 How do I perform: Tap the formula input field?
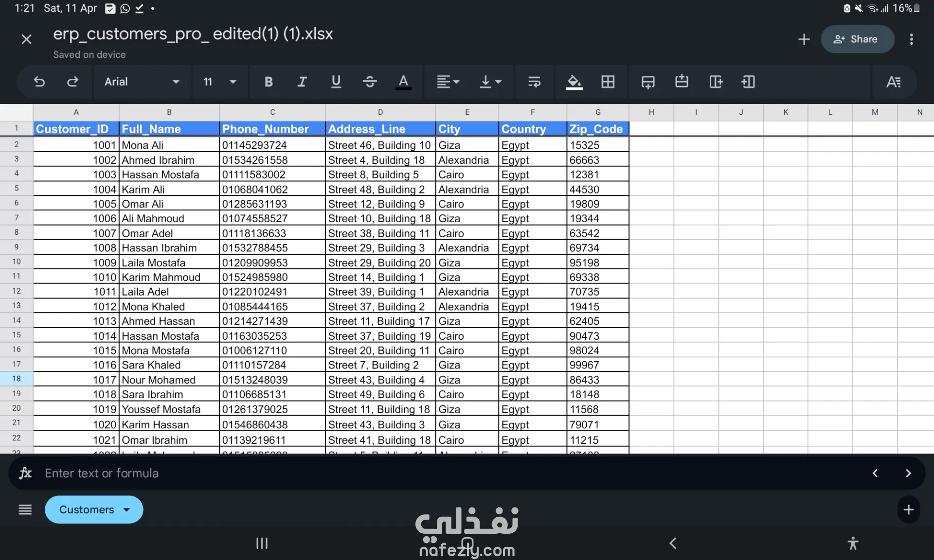coord(438,473)
